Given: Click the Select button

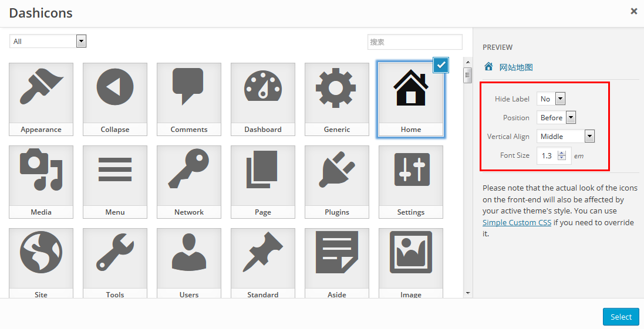Looking at the screenshot, I should [x=621, y=317].
